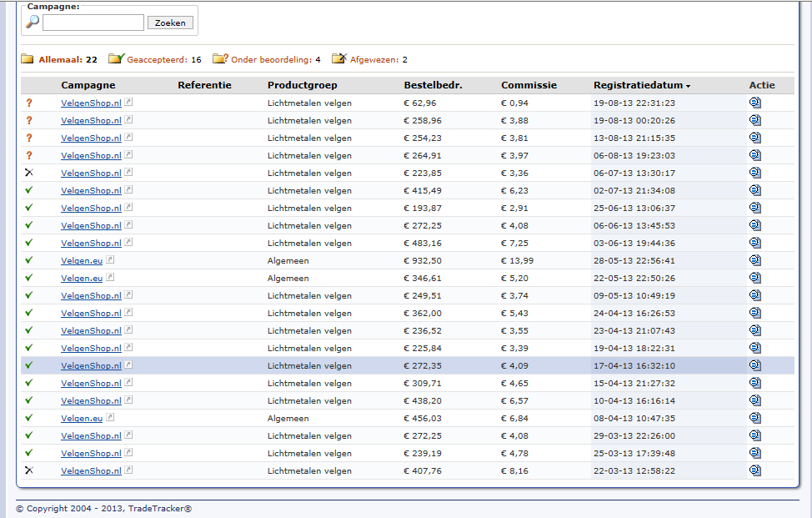This screenshot has width=812, height=518.
Task: Focus the Campagne search text field
Action: (x=93, y=23)
